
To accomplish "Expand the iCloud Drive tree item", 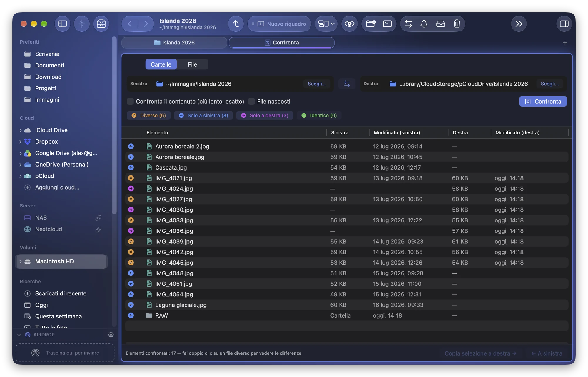I will [20, 130].
